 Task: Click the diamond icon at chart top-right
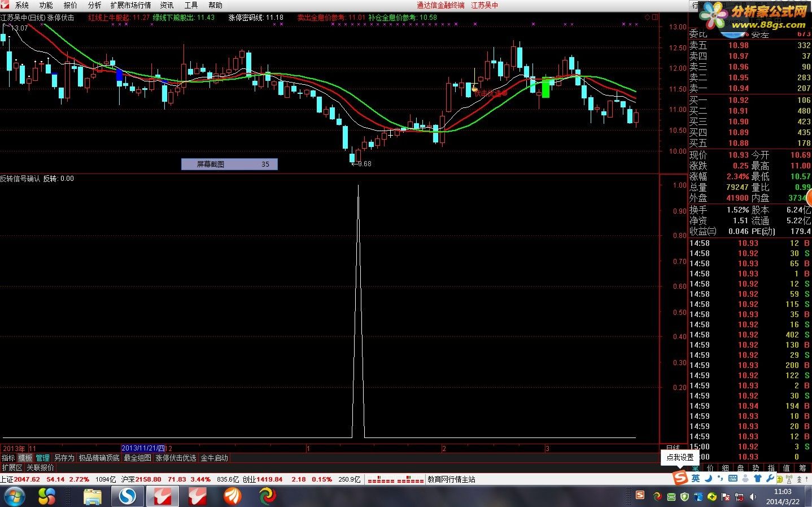tap(648, 17)
